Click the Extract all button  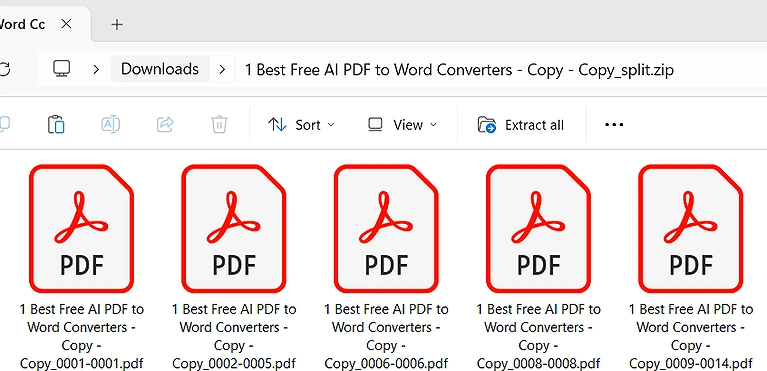(x=521, y=125)
